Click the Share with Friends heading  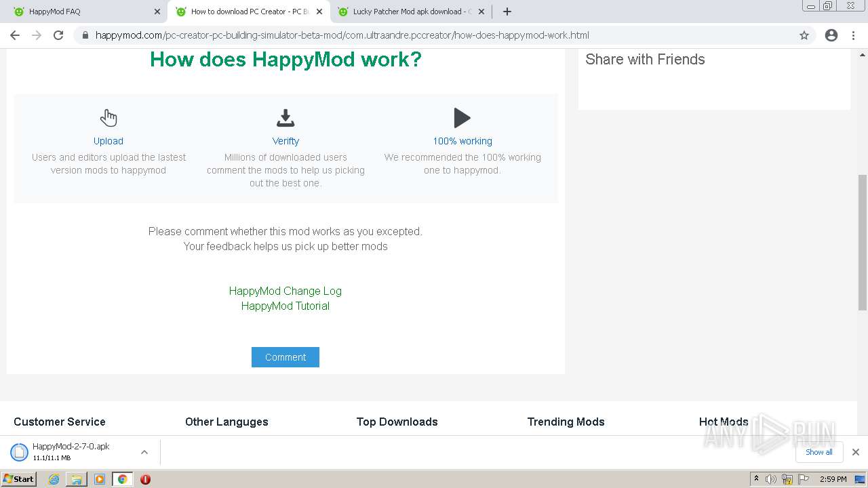pyautogui.click(x=645, y=60)
